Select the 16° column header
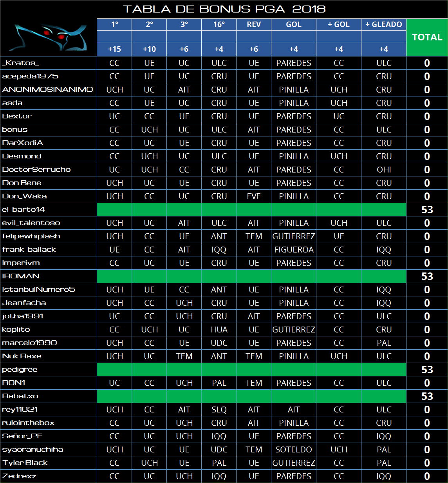 point(219,24)
